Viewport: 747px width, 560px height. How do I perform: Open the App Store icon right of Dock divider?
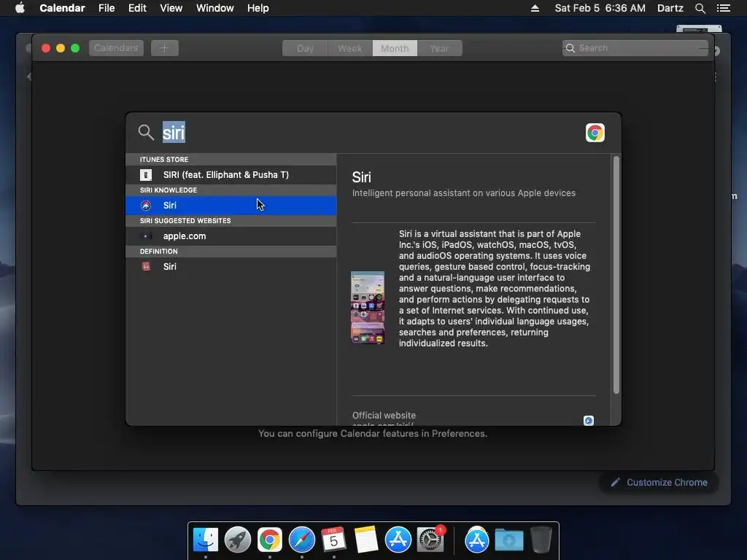[x=477, y=540]
